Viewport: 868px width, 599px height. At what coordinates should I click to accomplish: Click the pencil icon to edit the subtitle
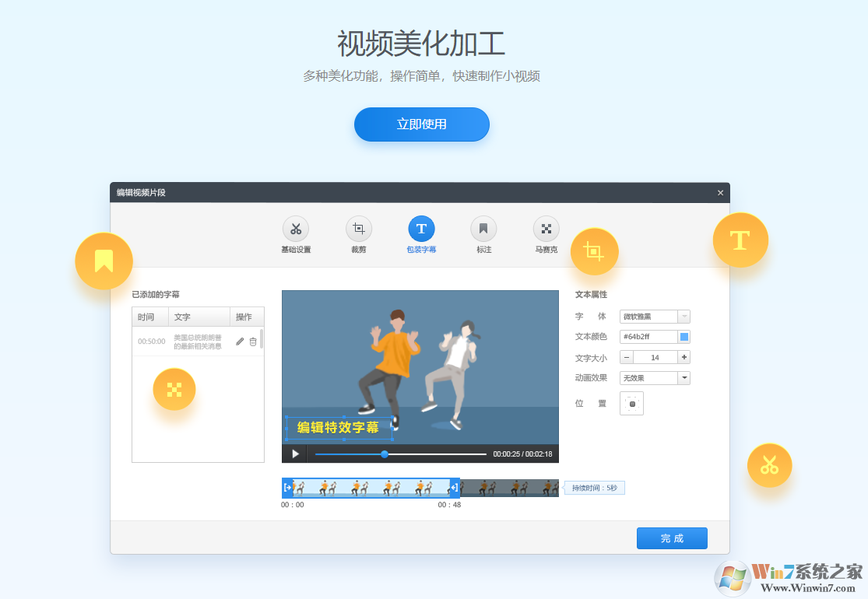(x=241, y=341)
